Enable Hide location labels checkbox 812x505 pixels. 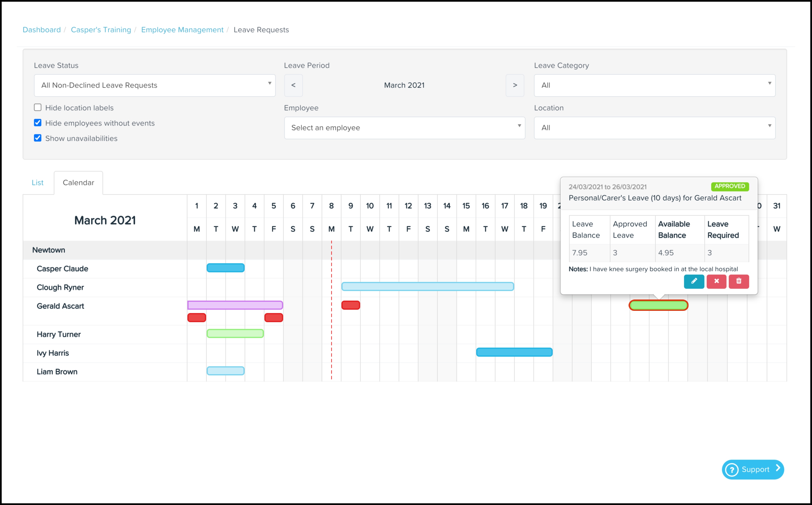38,108
